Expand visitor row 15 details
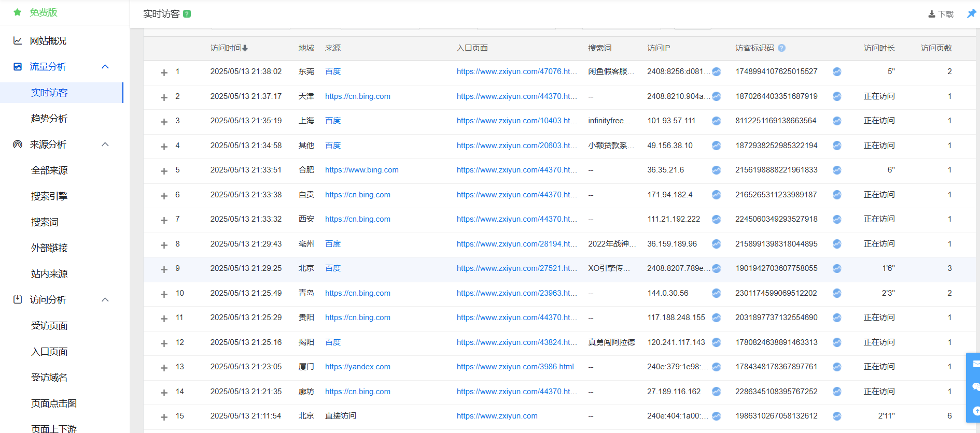The width and height of the screenshot is (980, 433). 164,417
